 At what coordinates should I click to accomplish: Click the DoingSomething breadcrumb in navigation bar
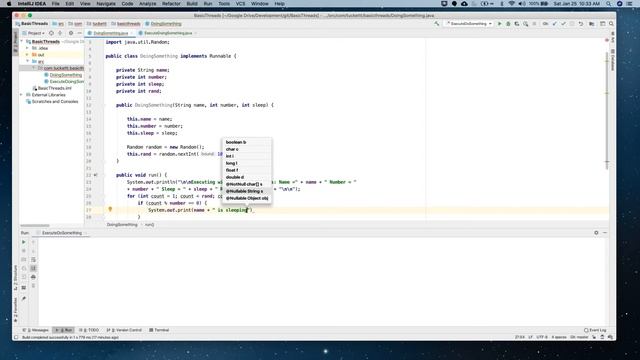[x=163, y=24]
